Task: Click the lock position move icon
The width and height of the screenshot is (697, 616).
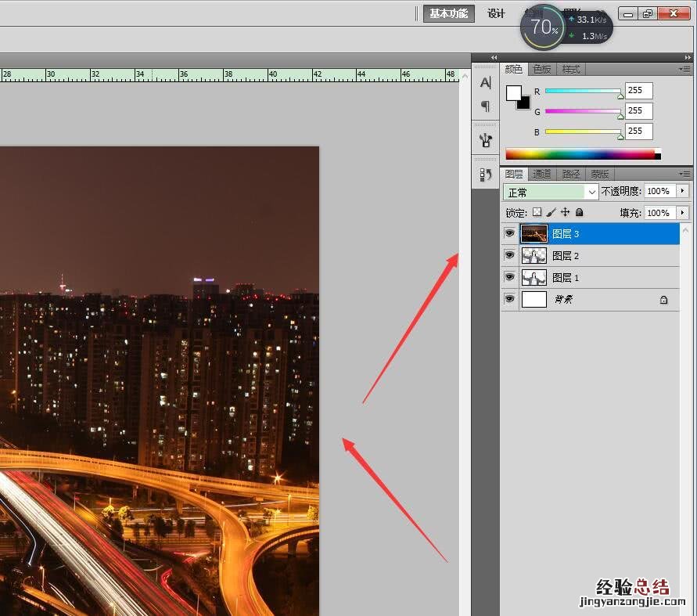Action: [565, 212]
